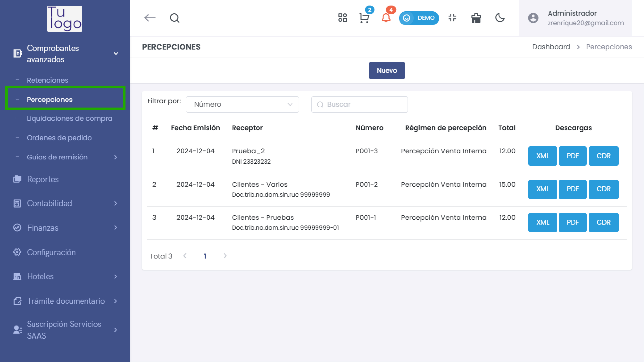644x362 pixels.
Task: Click the back arrow icon
Action: click(150, 18)
